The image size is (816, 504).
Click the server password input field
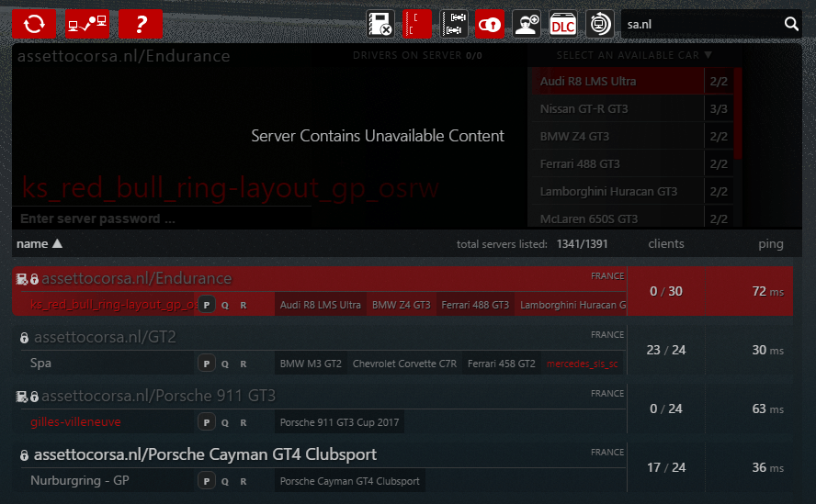point(162,218)
